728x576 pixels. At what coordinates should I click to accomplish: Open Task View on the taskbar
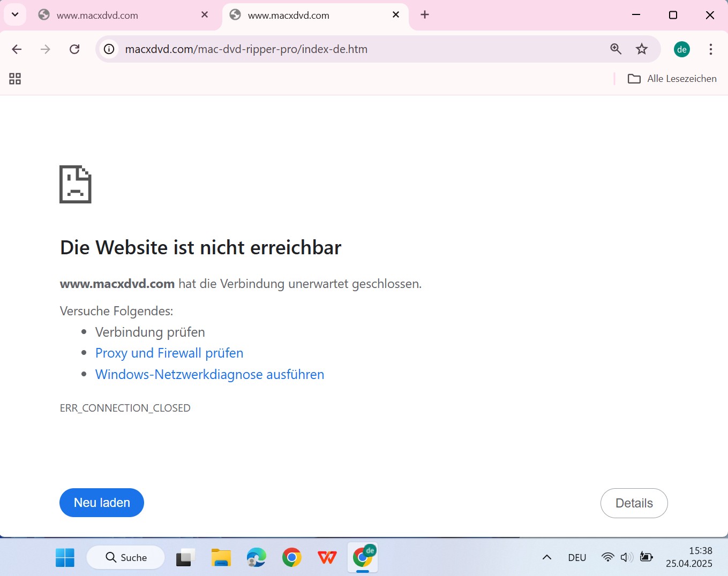186,558
